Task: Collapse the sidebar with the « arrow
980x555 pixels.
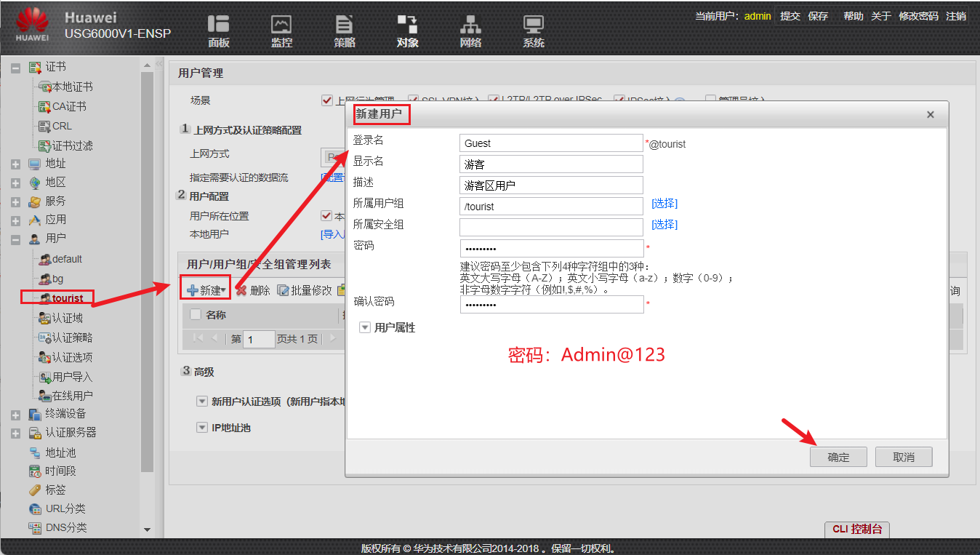Action: (x=159, y=65)
